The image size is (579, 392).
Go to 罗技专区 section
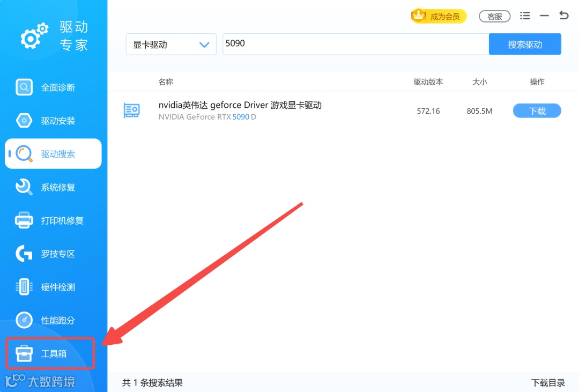[58, 254]
